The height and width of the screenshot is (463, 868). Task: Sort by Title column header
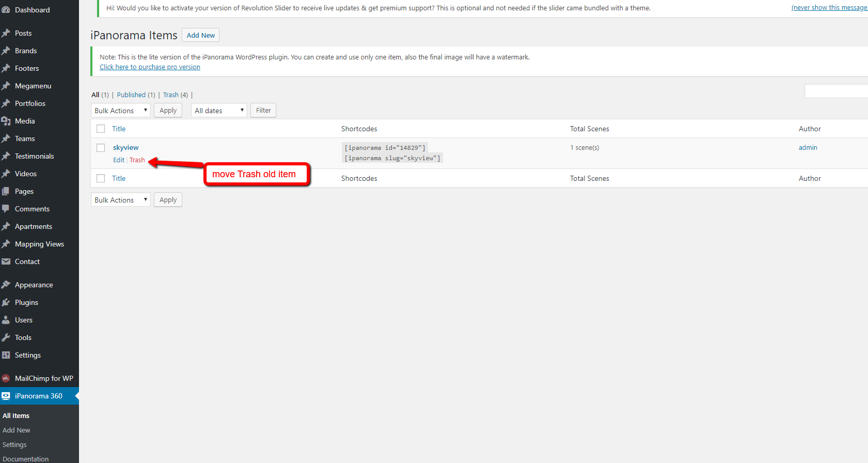pos(119,129)
